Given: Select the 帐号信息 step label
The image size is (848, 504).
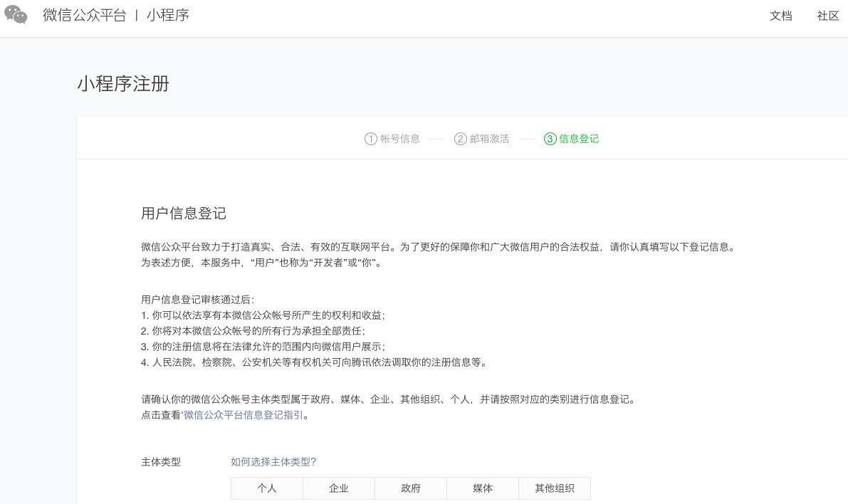Looking at the screenshot, I should 400,139.
